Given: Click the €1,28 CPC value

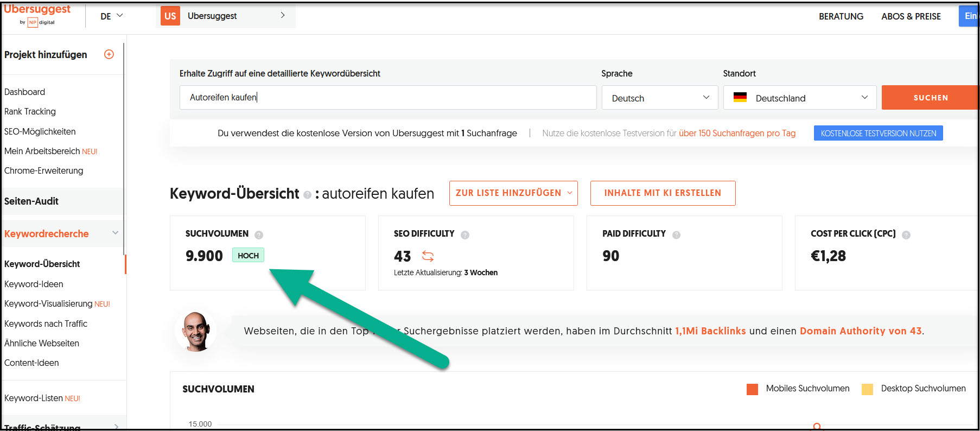Looking at the screenshot, I should point(828,256).
